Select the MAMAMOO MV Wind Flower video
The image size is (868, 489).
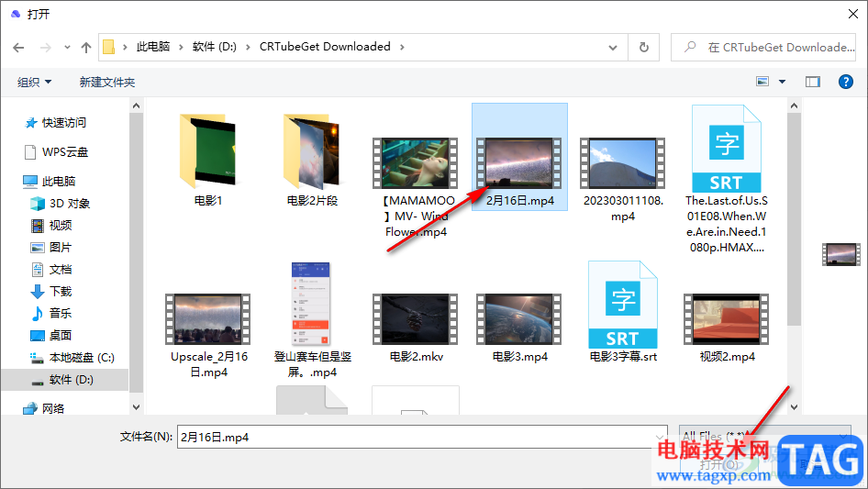[416, 188]
